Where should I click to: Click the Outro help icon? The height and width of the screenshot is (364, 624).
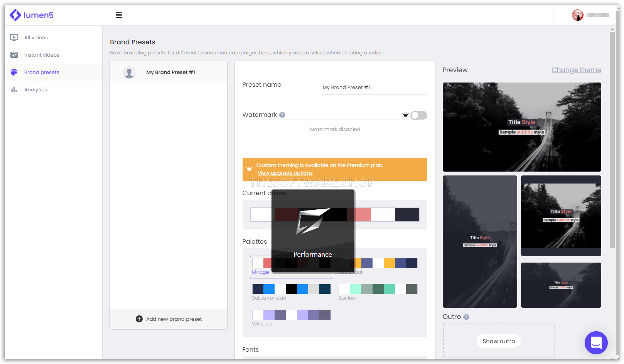click(467, 317)
